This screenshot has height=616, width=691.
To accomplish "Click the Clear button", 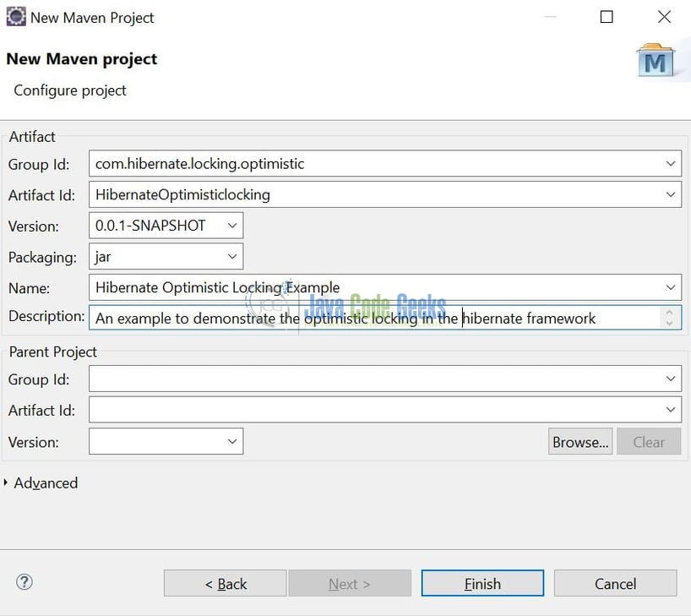I will point(649,441).
